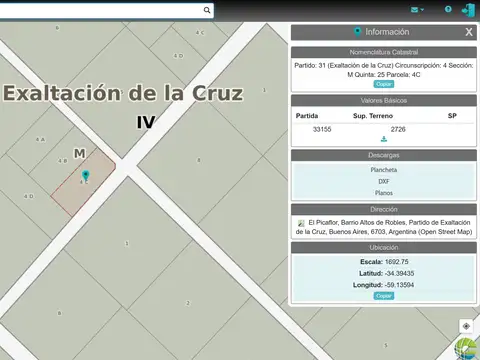The image size is (480, 360).
Task: Select parcel 4 A on the map
Action: (40, 140)
